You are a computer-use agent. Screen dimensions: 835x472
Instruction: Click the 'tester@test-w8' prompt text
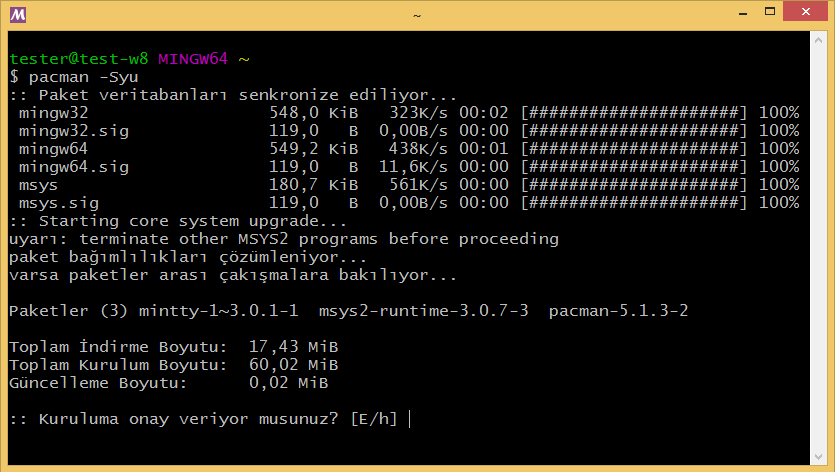click(79, 59)
